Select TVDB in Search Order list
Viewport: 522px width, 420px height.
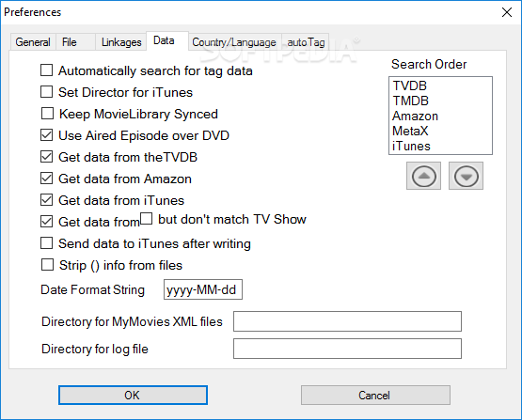(410, 86)
